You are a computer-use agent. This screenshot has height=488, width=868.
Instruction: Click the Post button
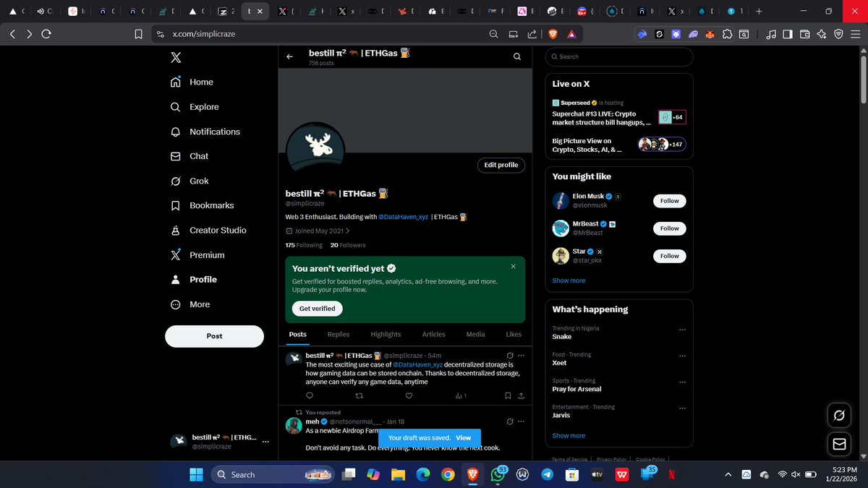coord(214,336)
